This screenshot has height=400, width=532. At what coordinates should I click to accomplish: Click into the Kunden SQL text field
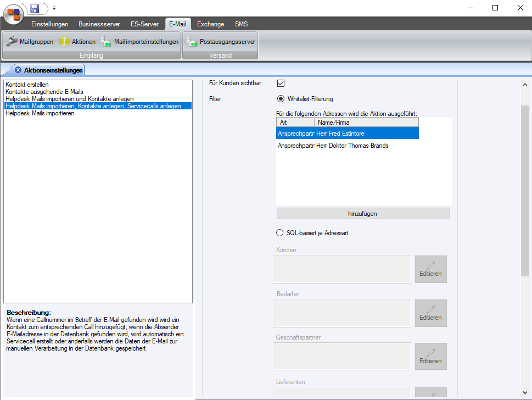coord(342,269)
